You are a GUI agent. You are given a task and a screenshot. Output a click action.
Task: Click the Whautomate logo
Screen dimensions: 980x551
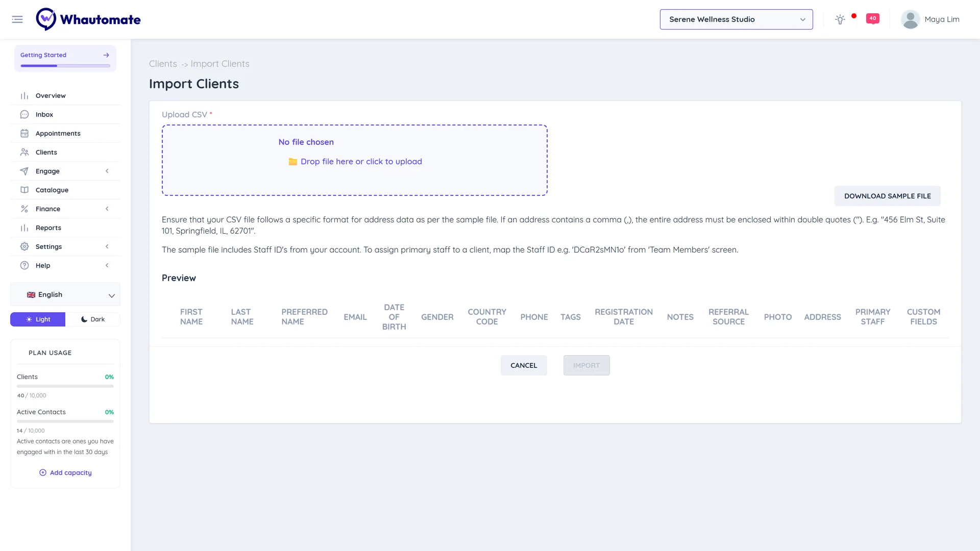[88, 19]
